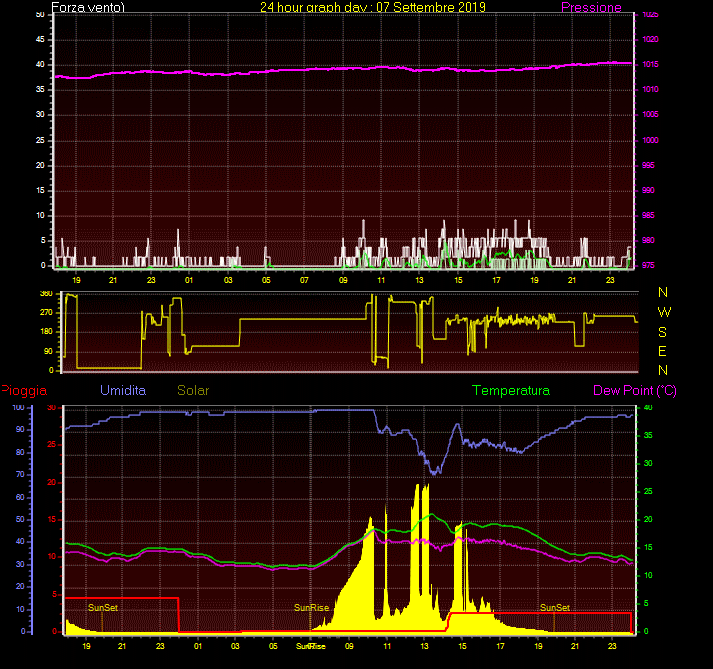Click the 'SunSet' label above the red rain line at left

point(103,608)
